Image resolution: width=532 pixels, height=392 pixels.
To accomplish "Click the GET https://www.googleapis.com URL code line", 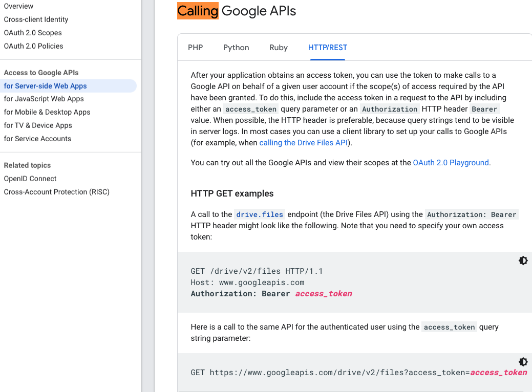I will pyautogui.click(x=359, y=373).
